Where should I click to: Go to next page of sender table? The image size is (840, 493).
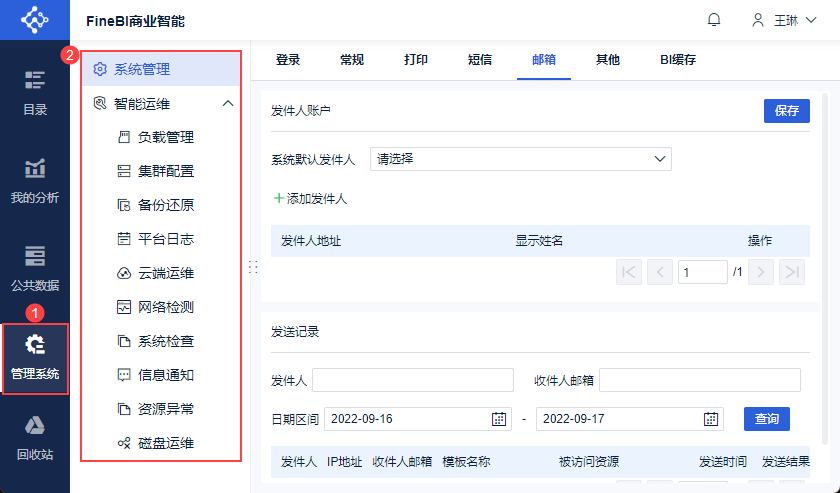click(x=761, y=271)
